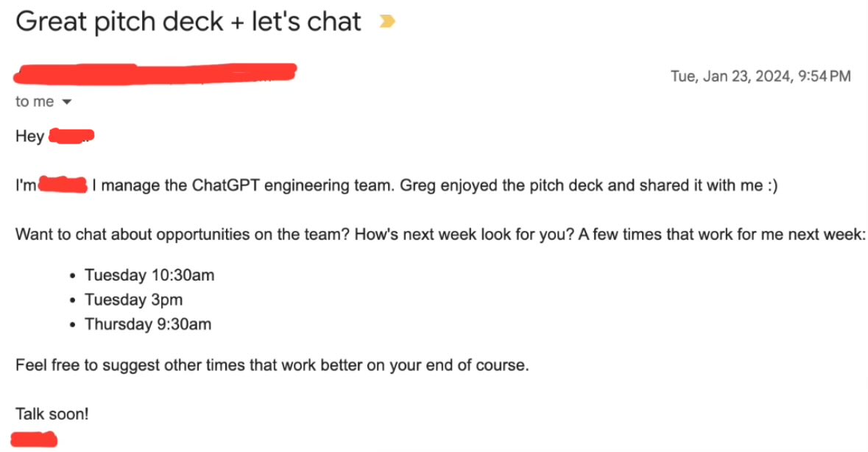Click the yellow importance marker beside the subject

387,21
